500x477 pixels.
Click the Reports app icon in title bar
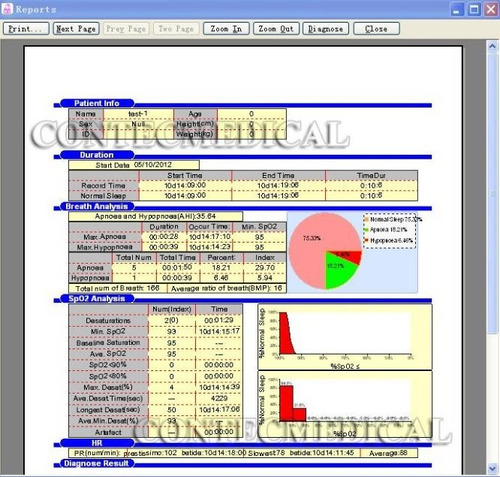point(7,9)
